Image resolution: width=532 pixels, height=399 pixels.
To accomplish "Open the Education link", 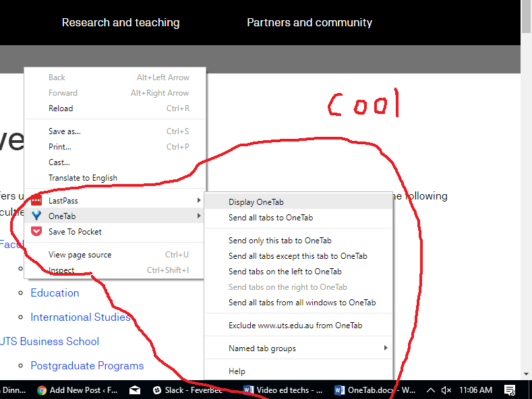I will pyautogui.click(x=55, y=293).
